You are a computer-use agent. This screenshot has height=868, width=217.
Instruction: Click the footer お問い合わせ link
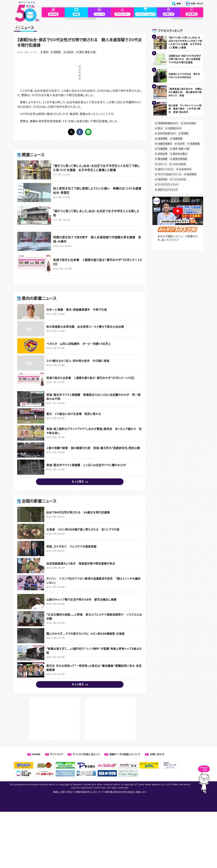(155, 754)
